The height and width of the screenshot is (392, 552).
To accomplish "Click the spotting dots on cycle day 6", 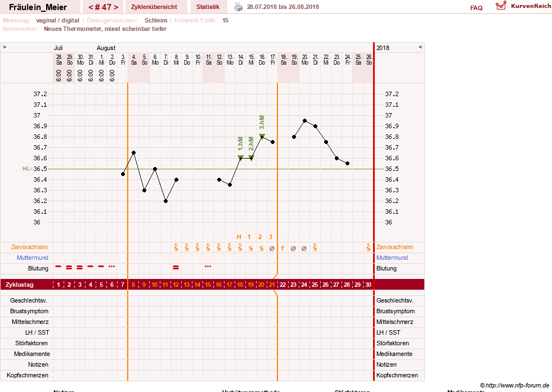I will [x=112, y=267].
